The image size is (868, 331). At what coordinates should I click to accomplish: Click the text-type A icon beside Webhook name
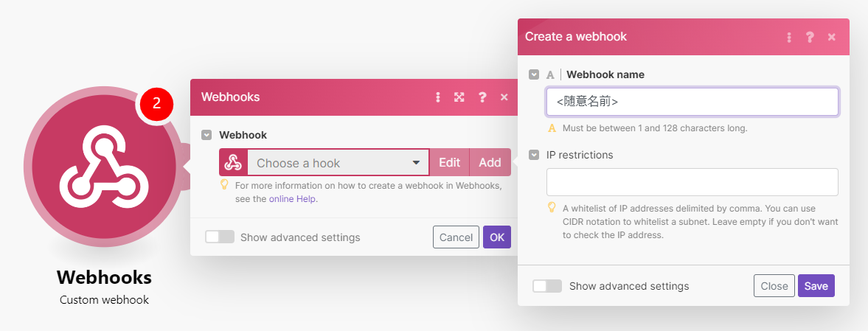(550, 74)
